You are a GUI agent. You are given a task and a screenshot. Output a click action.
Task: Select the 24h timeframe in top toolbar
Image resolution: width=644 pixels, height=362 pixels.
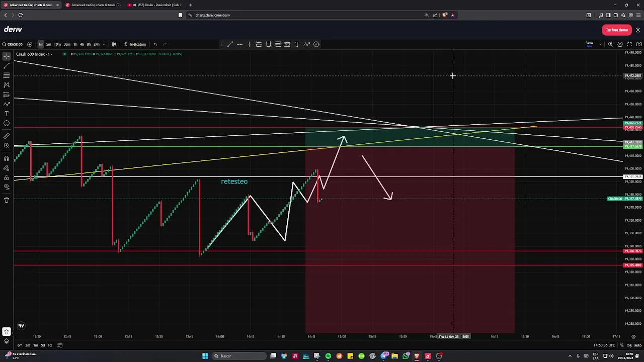point(97,44)
